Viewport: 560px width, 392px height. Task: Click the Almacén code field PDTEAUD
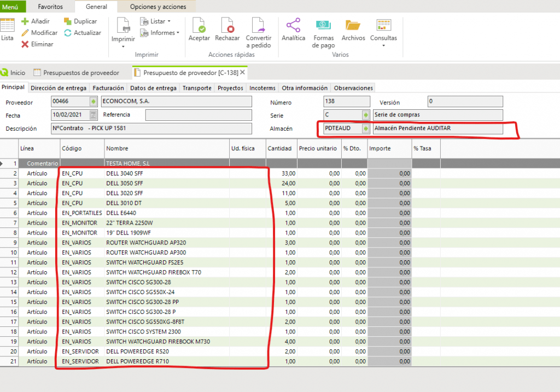pos(343,128)
